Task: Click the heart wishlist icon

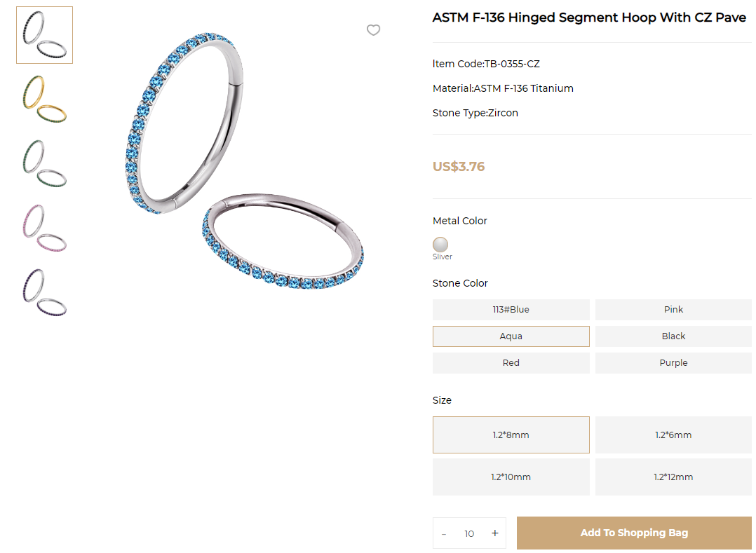Action: pos(374,30)
